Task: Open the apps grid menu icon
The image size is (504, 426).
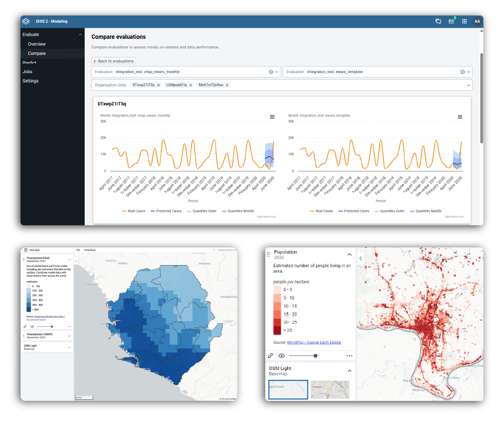Action: (464, 21)
